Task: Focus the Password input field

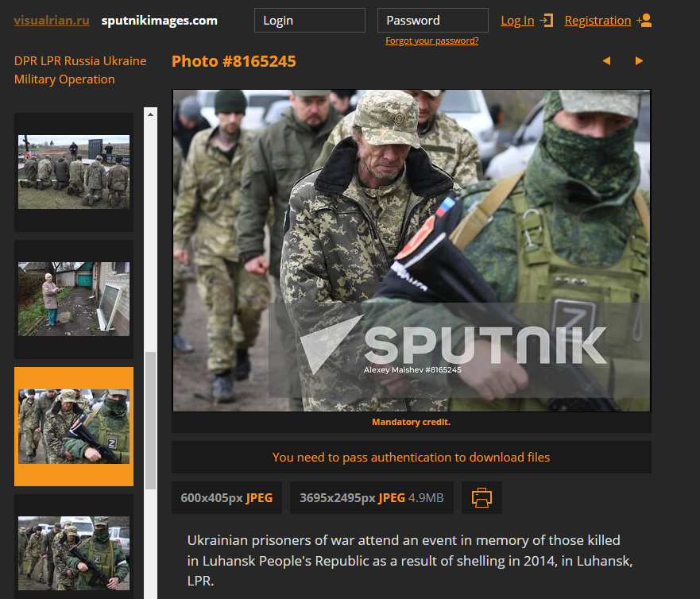Action: coord(433,21)
